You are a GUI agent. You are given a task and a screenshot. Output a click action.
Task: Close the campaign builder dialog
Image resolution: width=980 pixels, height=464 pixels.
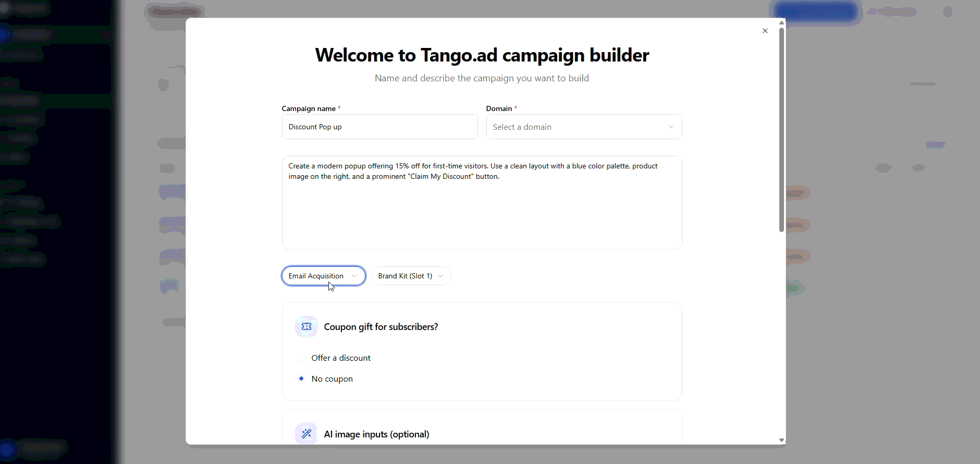coord(765,31)
